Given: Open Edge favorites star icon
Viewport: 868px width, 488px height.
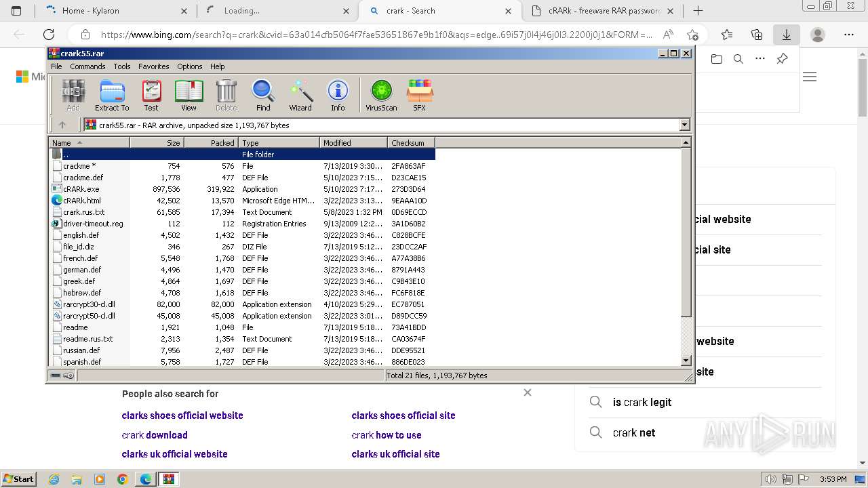Looking at the screenshot, I should point(727,35).
